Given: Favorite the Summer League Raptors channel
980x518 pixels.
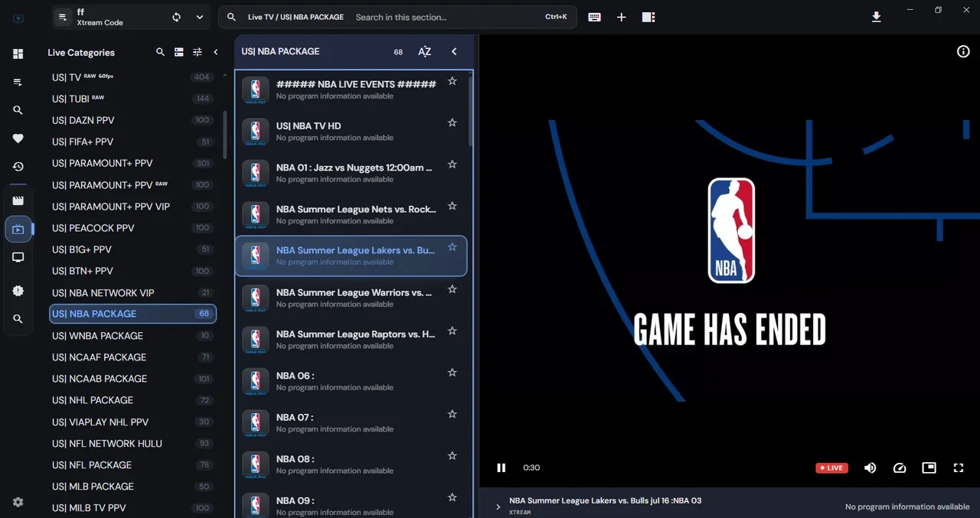Looking at the screenshot, I should pyautogui.click(x=452, y=331).
